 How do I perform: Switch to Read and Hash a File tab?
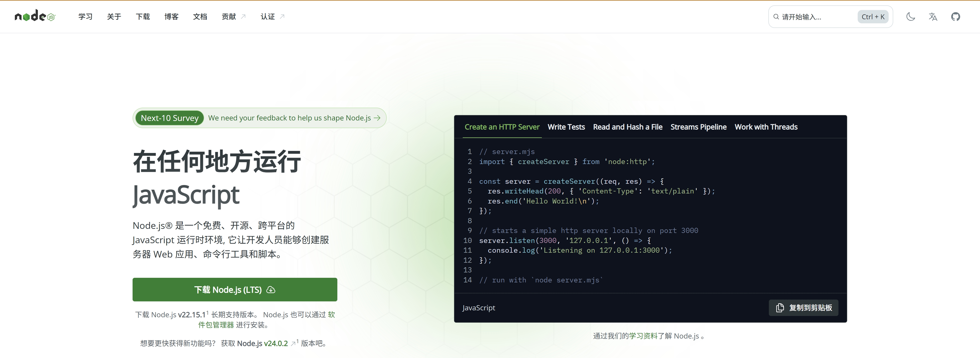628,127
